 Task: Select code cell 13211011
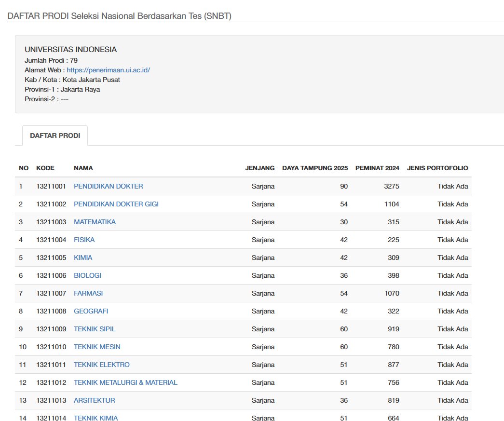(x=51, y=365)
